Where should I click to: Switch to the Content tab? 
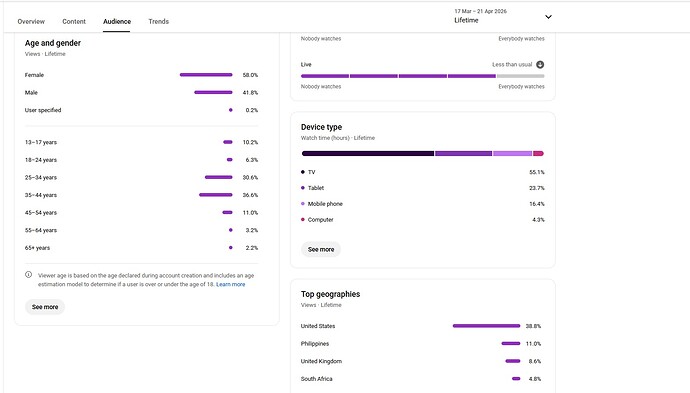[x=74, y=21]
